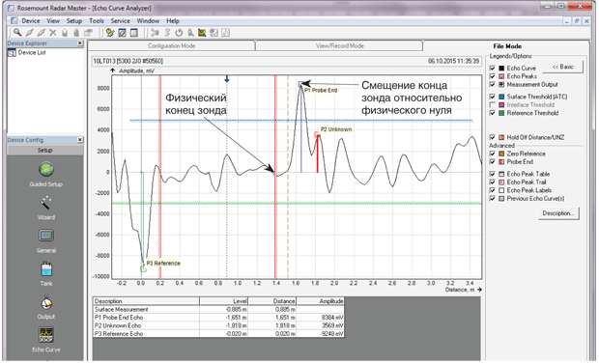Select the P1 Probe End Echo row

coord(218,318)
